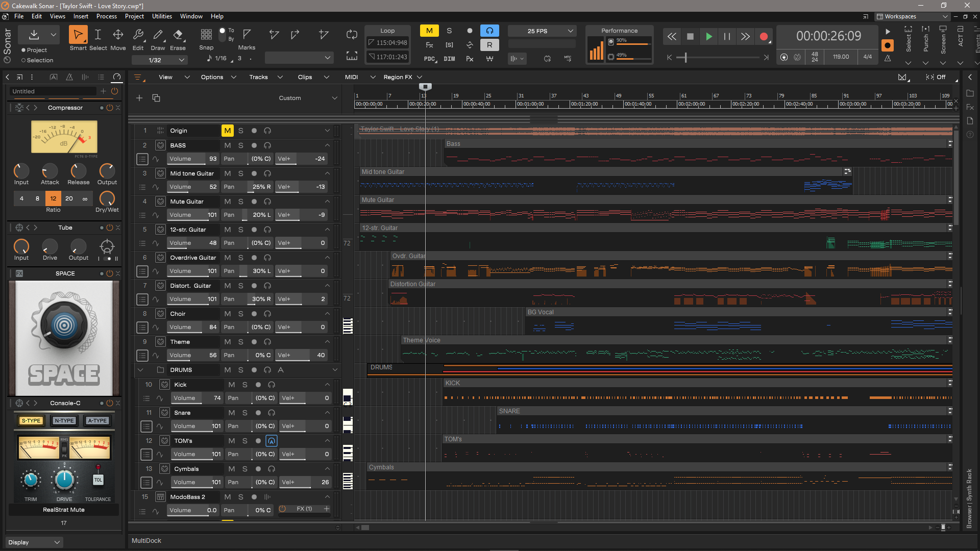Click the add track plus icon
980x551 pixels.
pos(139,98)
